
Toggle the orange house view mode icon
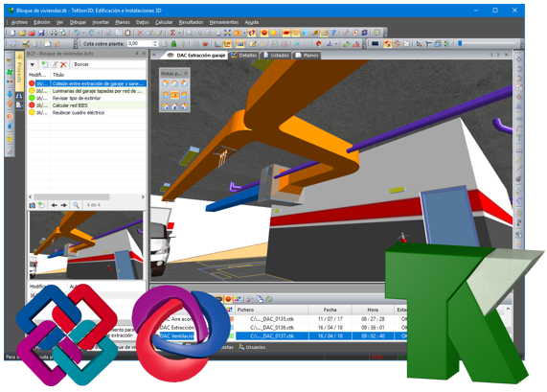388,44
